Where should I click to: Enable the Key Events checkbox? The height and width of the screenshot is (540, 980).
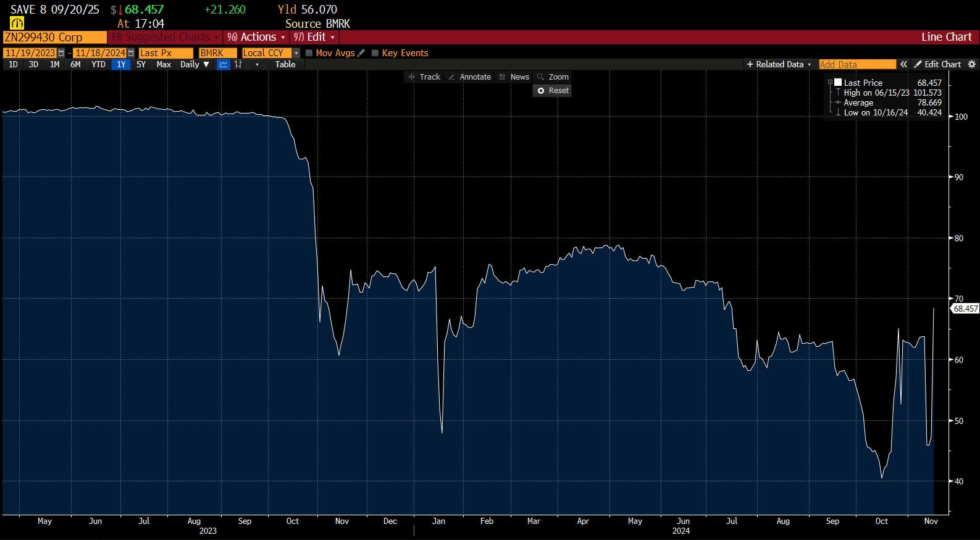click(x=375, y=53)
